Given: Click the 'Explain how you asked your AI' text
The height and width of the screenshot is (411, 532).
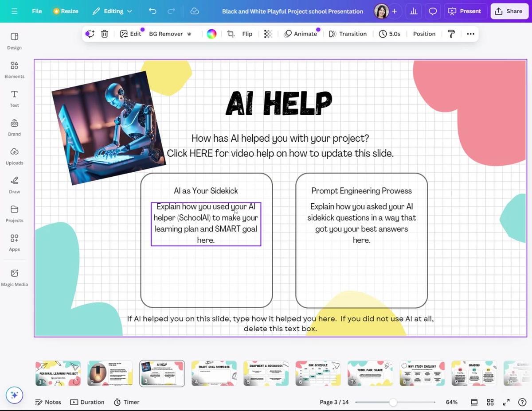Looking at the screenshot, I should click(361, 223).
